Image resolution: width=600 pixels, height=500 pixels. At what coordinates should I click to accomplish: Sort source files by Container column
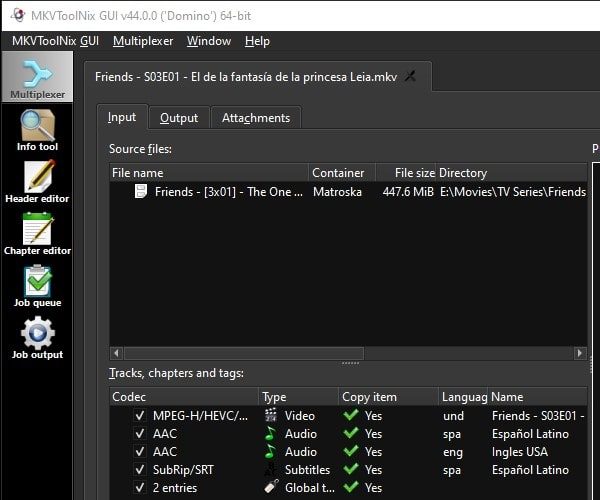pyautogui.click(x=342, y=173)
